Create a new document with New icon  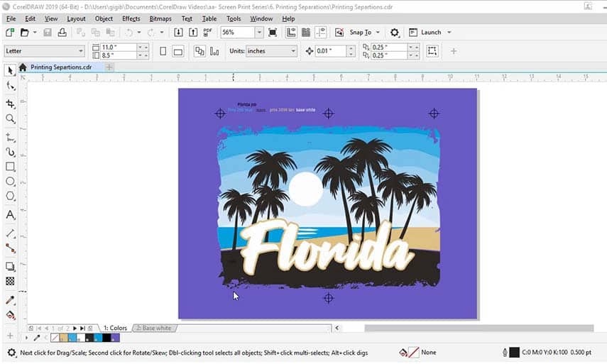click(10, 33)
